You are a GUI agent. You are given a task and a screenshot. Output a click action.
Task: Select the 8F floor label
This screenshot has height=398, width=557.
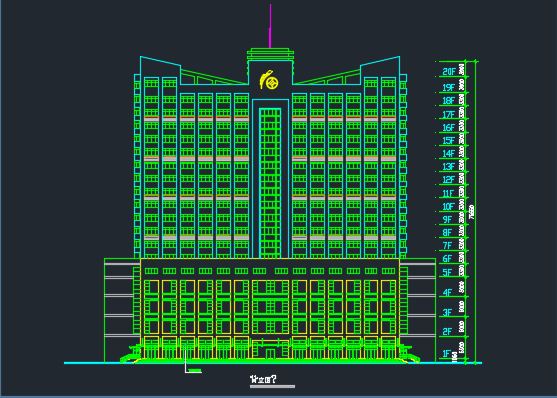pyautogui.click(x=447, y=233)
